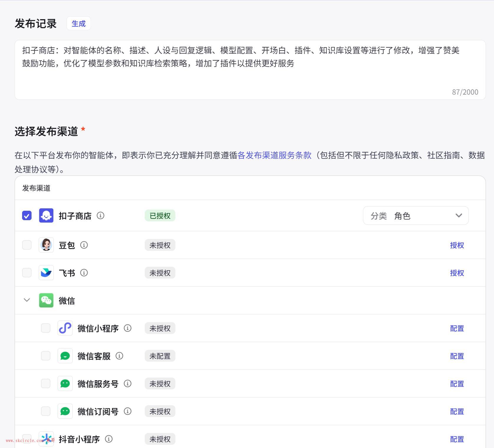This screenshot has height=448, width=494.
Task: Click the info icon next to 抖音小程序
Action: pos(109,439)
